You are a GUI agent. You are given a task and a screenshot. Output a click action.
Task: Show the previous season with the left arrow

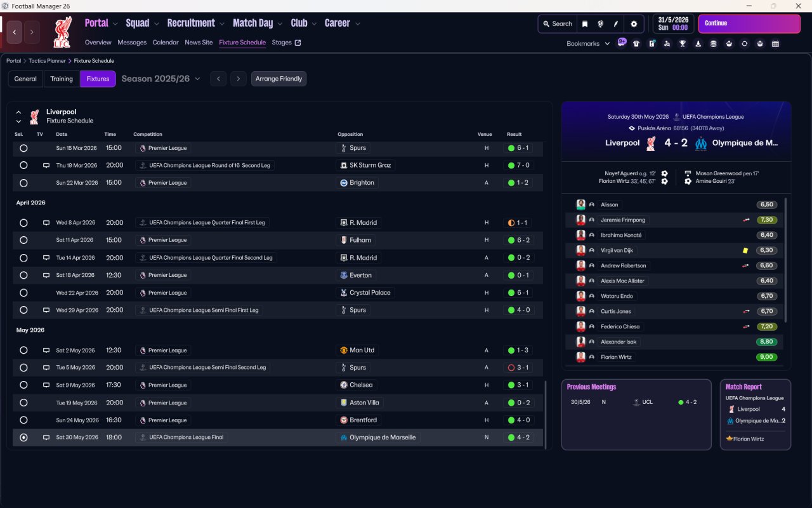pyautogui.click(x=218, y=79)
